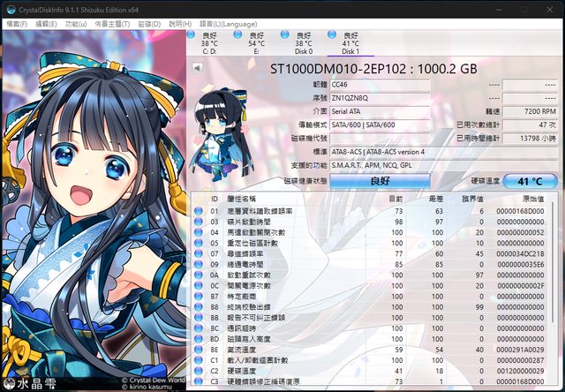Click status orb for attribute 01

pos(199,212)
